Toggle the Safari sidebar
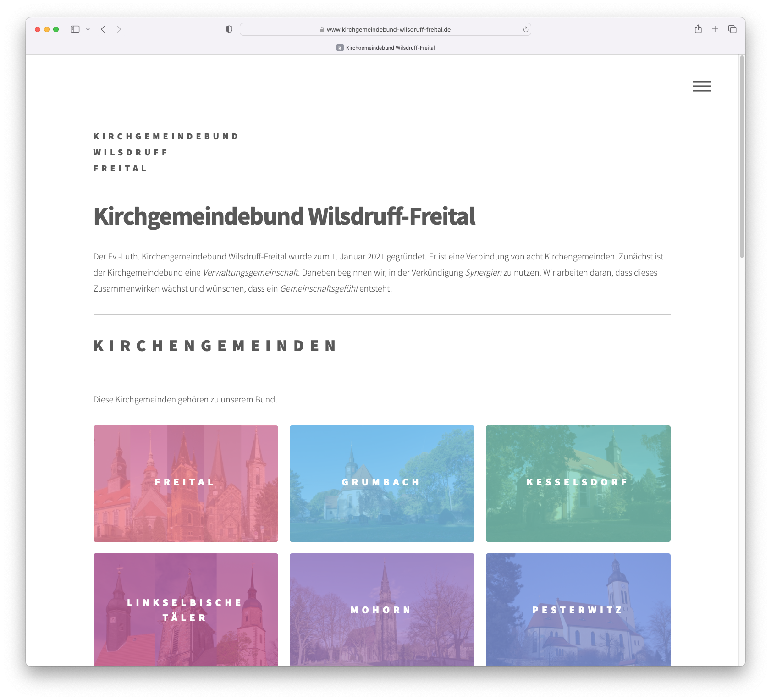The width and height of the screenshot is (771, 700). [75, 29]
